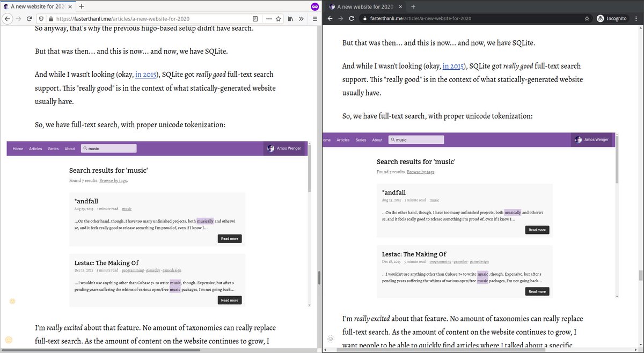Click the Incognito profile button in Chrome

coord(612,18)
